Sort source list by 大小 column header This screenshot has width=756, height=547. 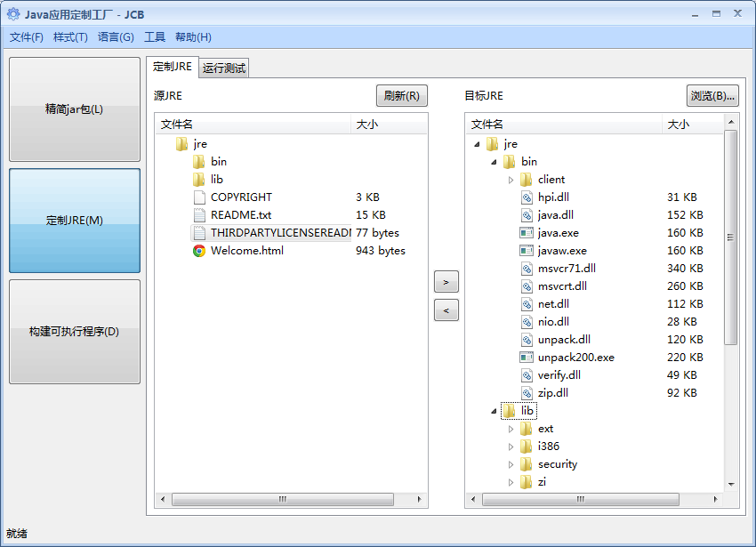coord(389,125)
